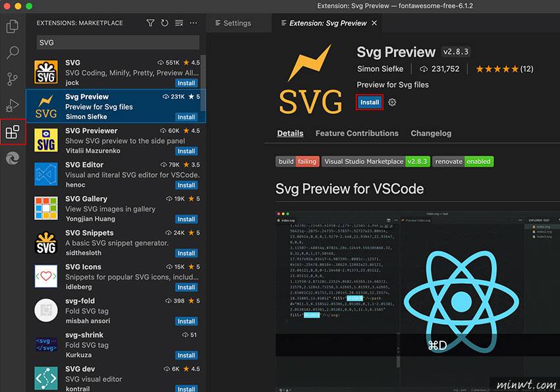The image size is (560, 392).
Task: Clear extensions search results icon
Action: [178, 23]
